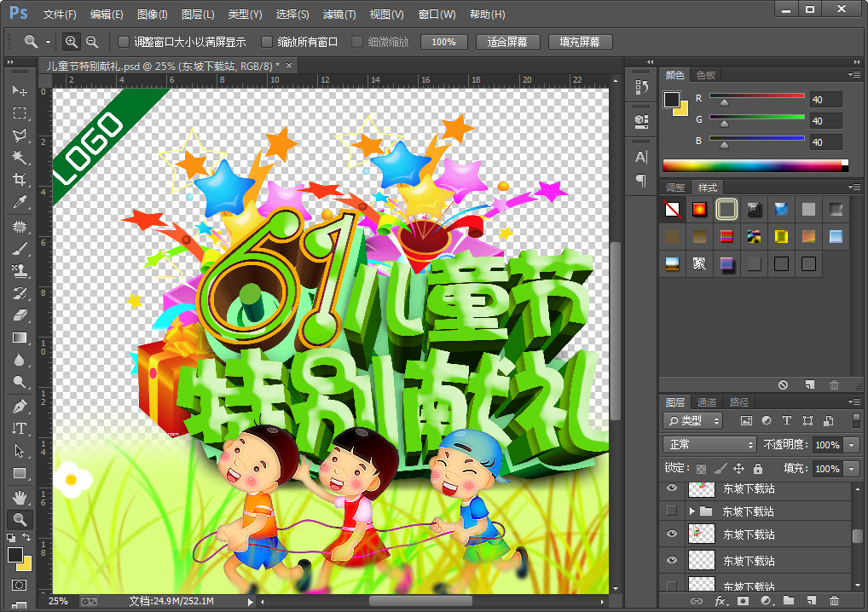Open the 滤镜(T) menu
868x612 pixels.
point(339,14)
